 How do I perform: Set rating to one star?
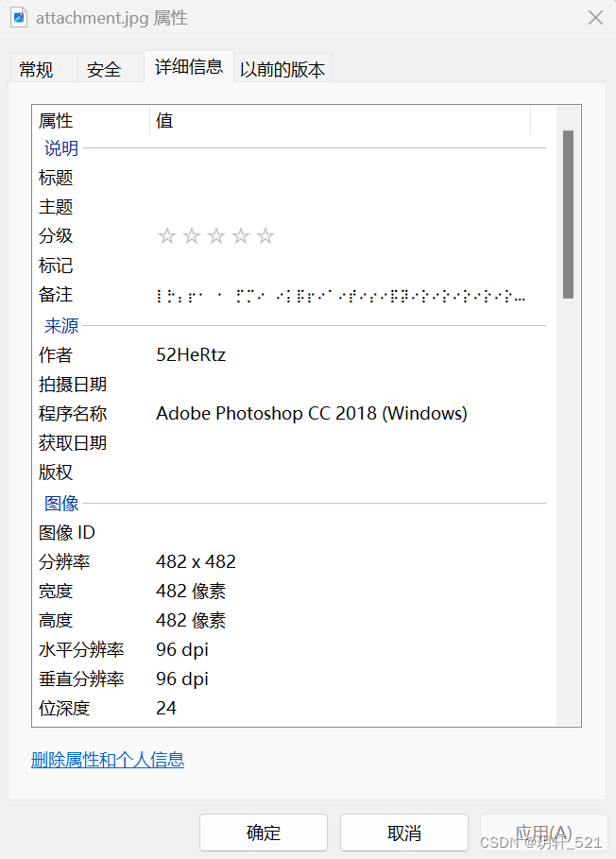coord(167,236)
